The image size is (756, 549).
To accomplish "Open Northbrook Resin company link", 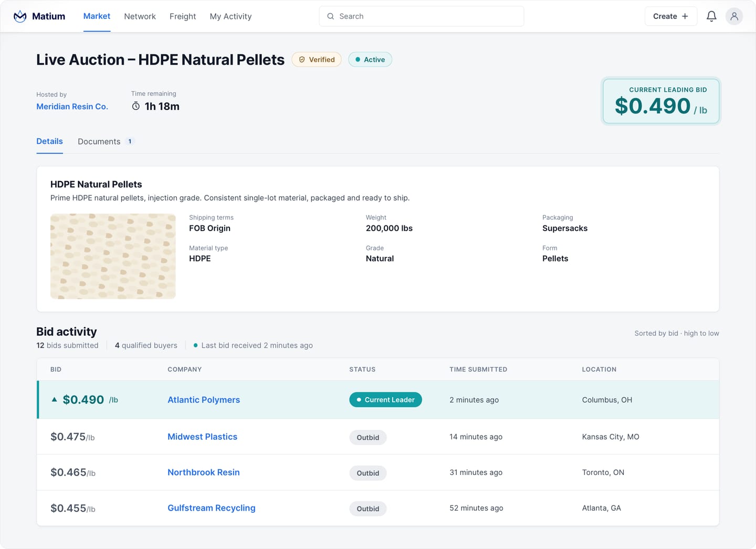I will coord(204,472).
